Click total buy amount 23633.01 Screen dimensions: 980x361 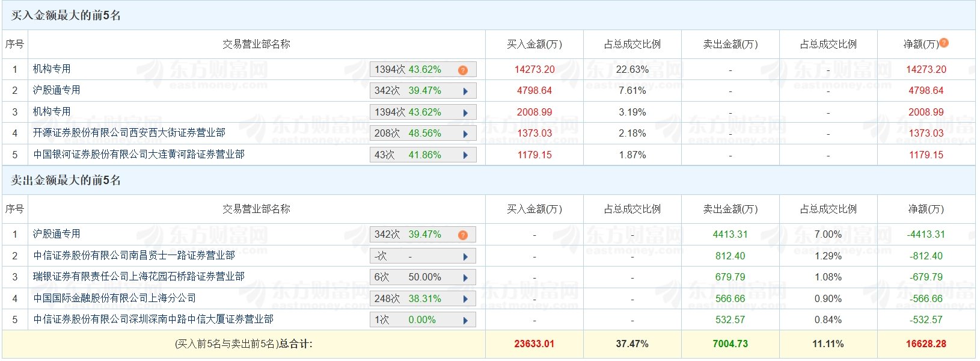tap(534, 344)
